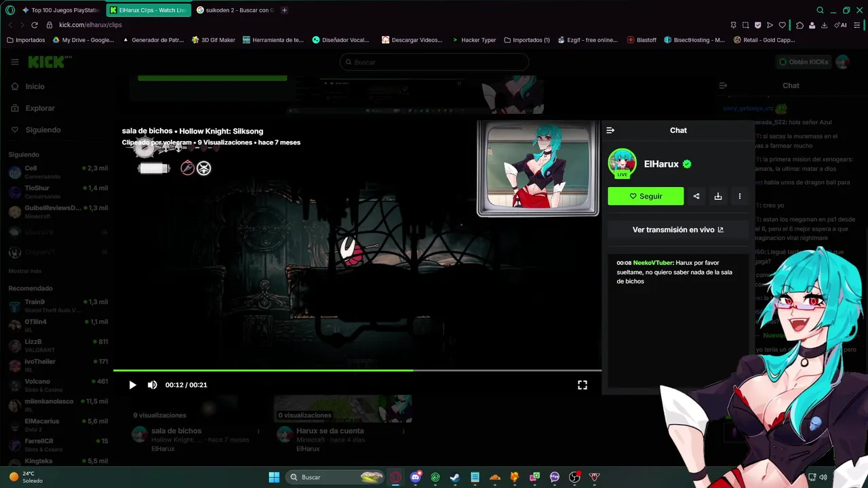Open recommended channel ElMacarius
868x488 pixels.
pos(58,424)
